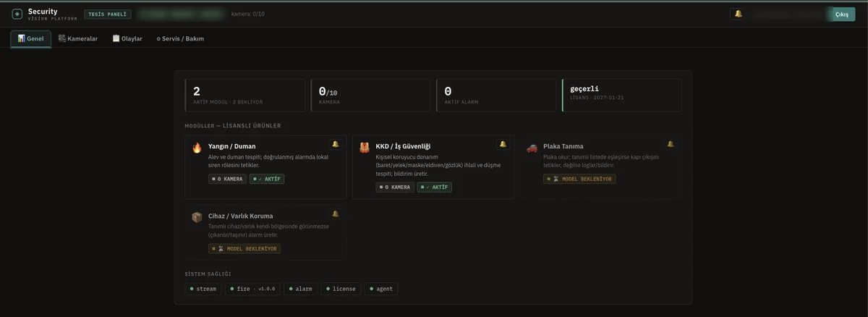Image resolution: width=868 pixels, height=317 pixels.
Task: Go to the Olaylar tab
Action: point(127,38)
